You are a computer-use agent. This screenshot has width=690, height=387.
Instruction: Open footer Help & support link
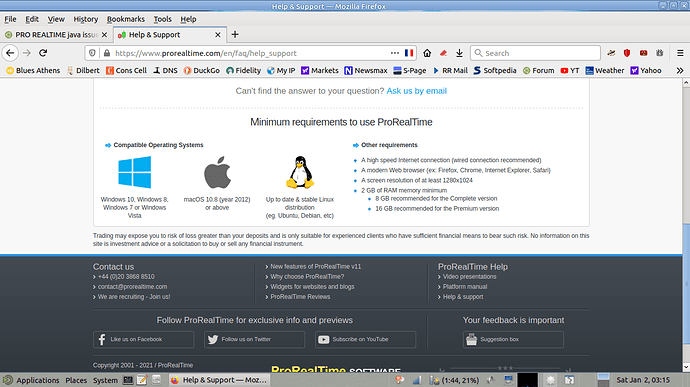click(463, 297)
